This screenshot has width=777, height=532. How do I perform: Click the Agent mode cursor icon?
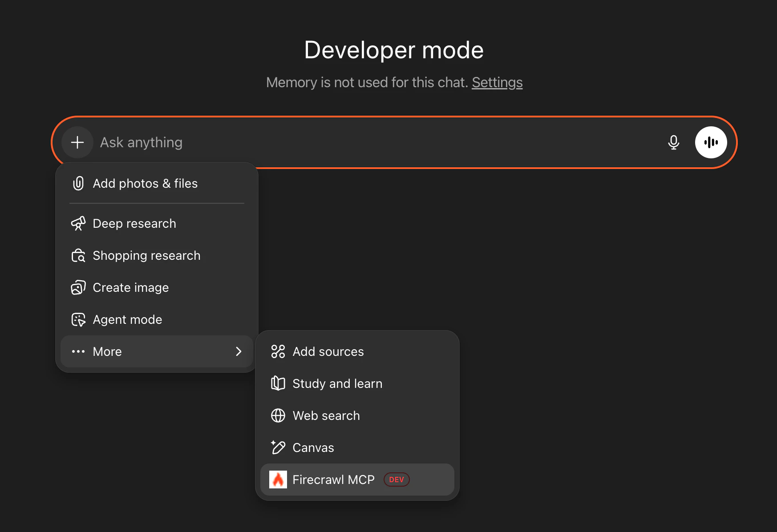[78, 319]
